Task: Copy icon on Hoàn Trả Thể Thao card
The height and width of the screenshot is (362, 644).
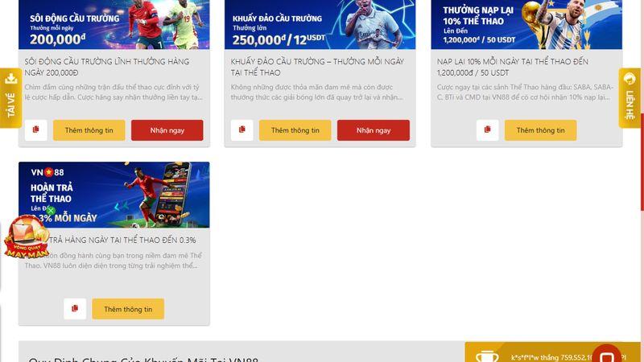Action: pyautogui.click(x=75, y=309)
